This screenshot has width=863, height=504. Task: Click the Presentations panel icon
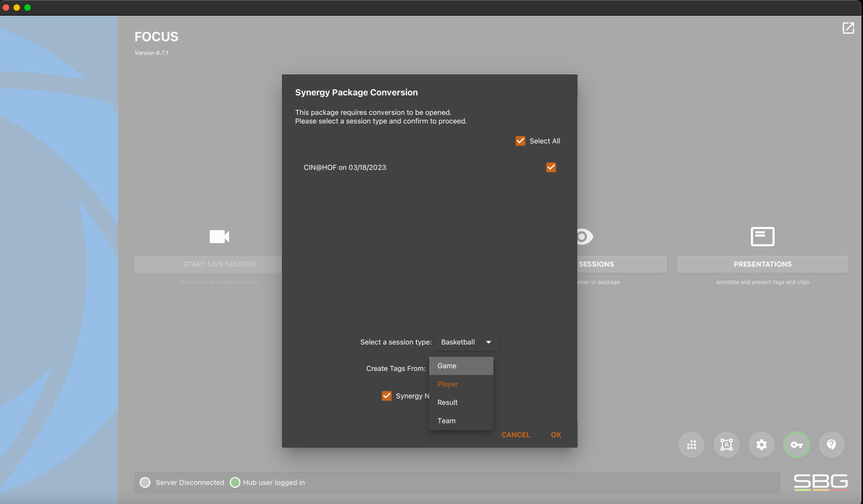[x=762, y=237]
